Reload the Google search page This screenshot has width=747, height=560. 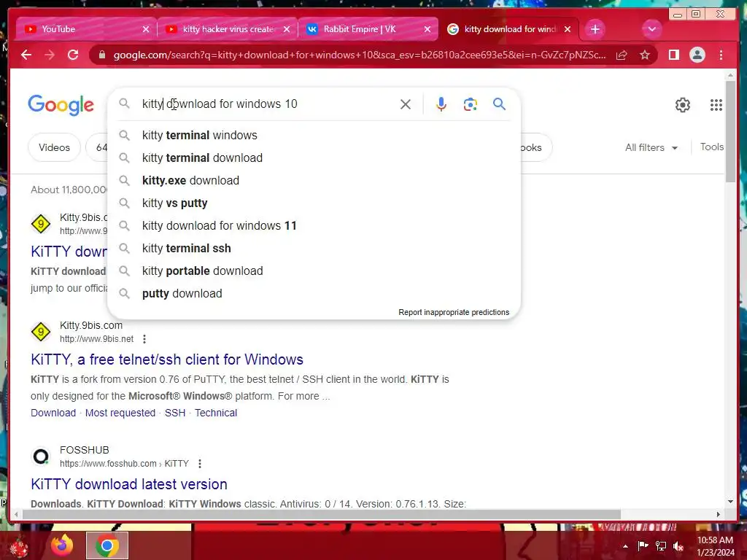pyautogui.click(x=73, y=55)
